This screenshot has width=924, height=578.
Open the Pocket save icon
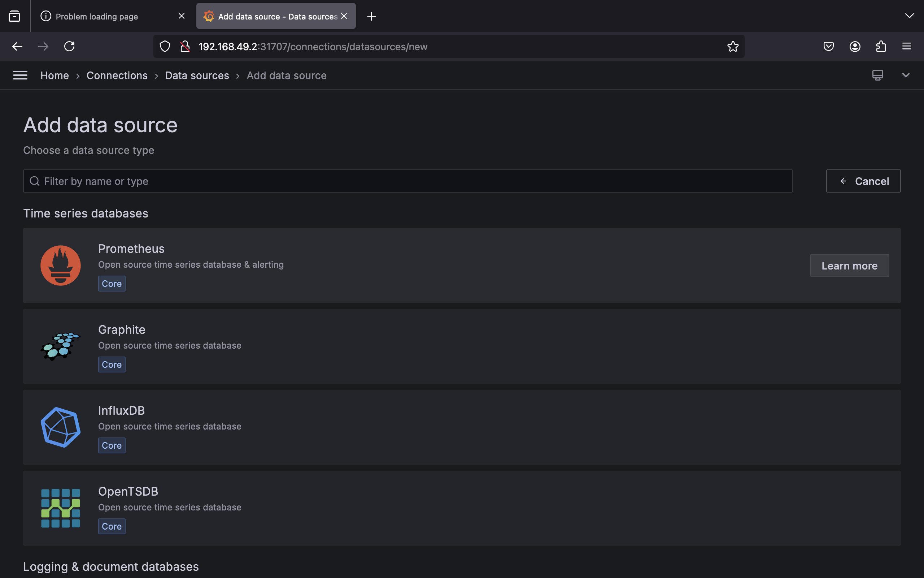click(x=829, y=47)
